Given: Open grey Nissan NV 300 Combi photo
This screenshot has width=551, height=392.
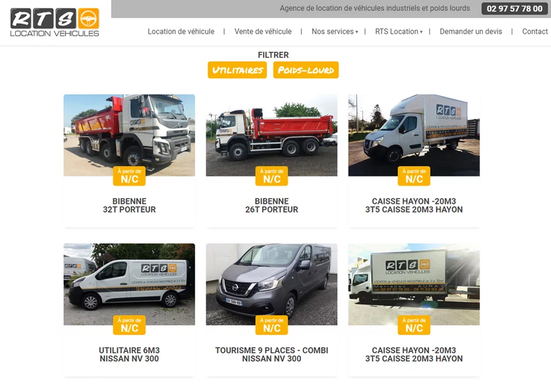Looking at the screenshot, I should (x=272, y=284).
